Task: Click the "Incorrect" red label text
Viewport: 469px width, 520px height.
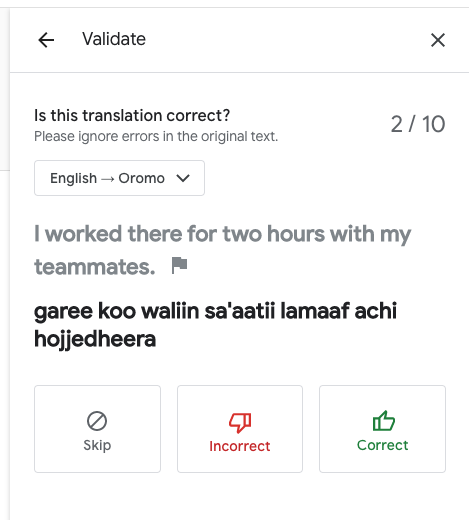Action: pyautogui.click(x=240, y=446)
